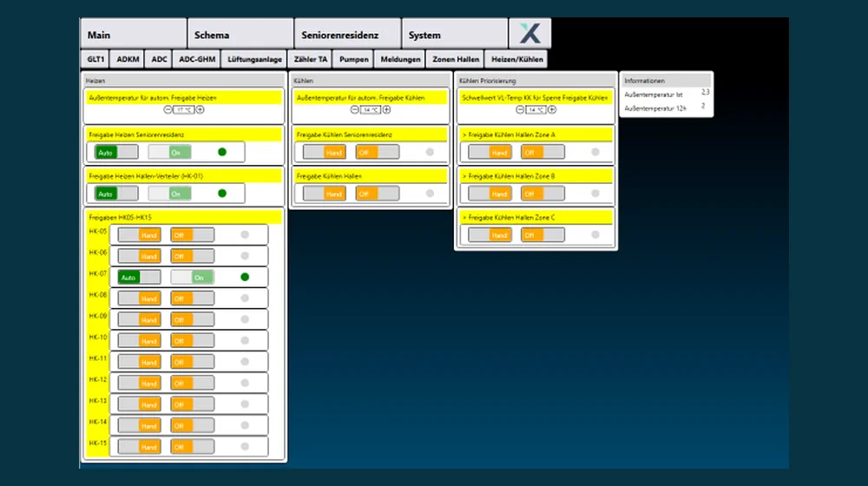Toggle Auto/Hand switch for Freigabe Heizen Seniorenresidenz
This screenshot has width=868, height=486.
116,152
